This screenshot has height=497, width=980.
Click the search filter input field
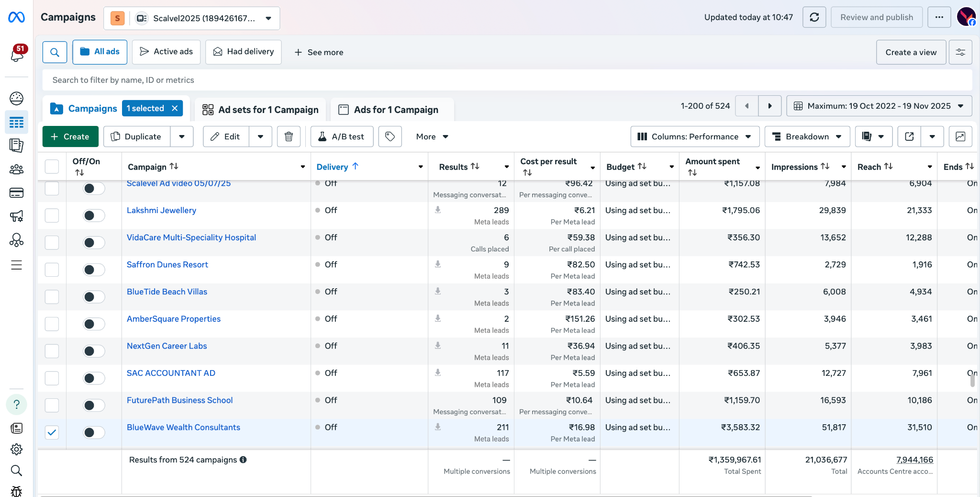coord(507,80)
